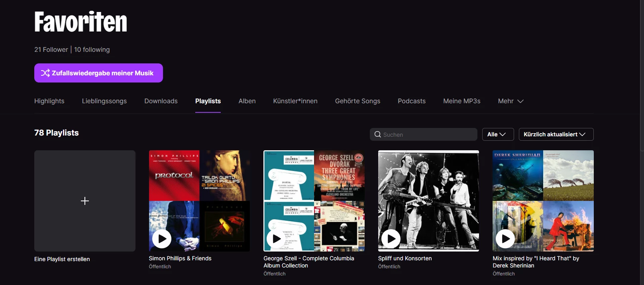Click the Protocol album cover thumbnail
Viewport: 644px width, 285px height.
click(x=174, y=175)
